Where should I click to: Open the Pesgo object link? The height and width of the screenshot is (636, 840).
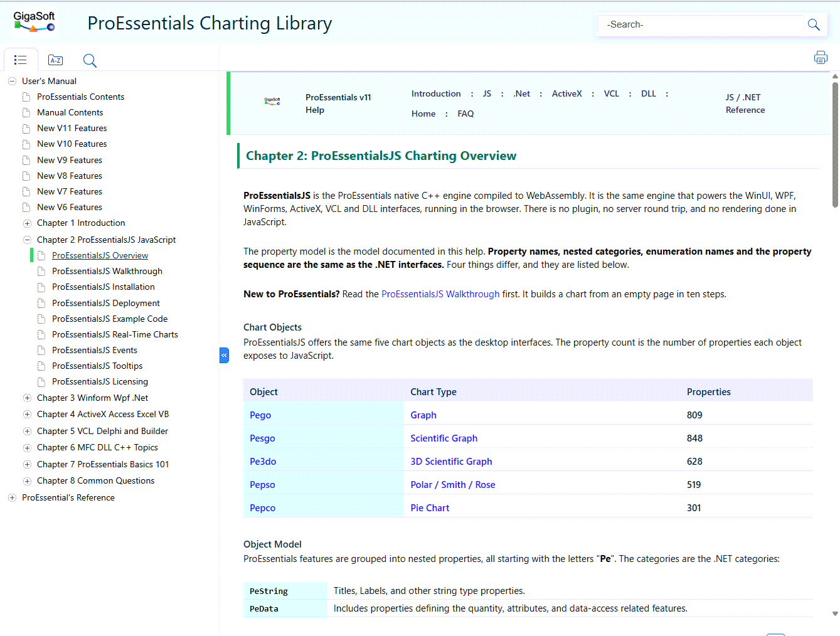tap(262, 438)
